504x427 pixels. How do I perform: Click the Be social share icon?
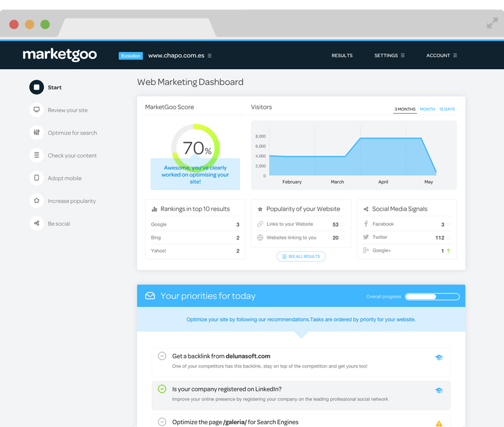(37, 223)
